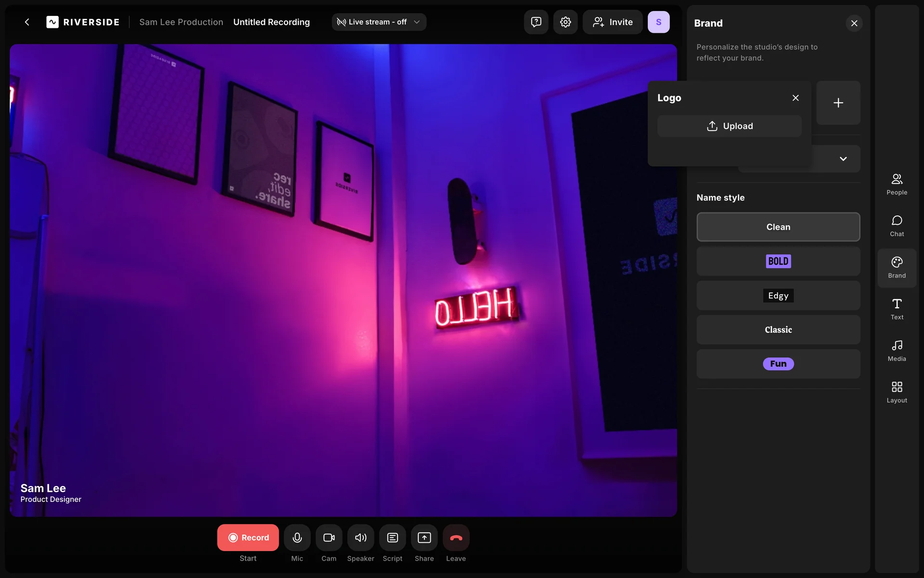
Task: Expand the chevron dropdown in the Brand panel
Action: pyautogui.click(x=843, y=159)
